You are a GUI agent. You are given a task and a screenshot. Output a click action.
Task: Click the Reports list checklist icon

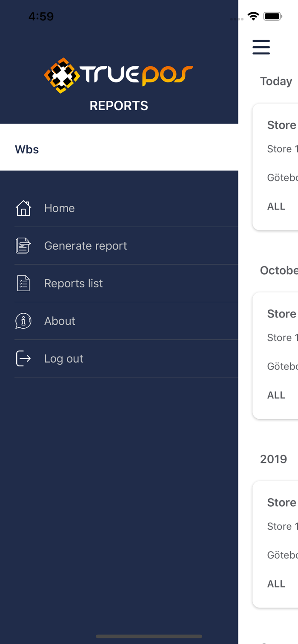pyautogui.click(x=23, y=283)
